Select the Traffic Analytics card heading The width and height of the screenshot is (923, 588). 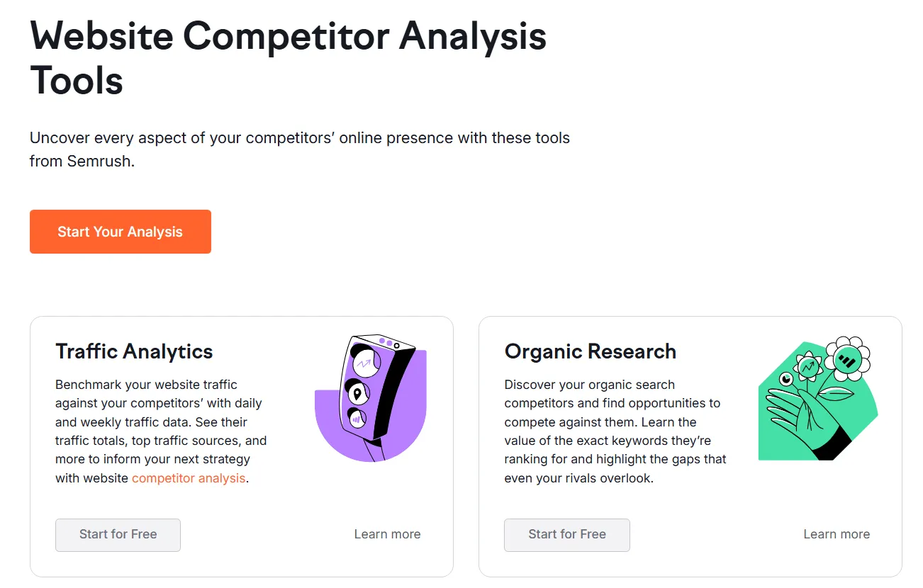coord(134,351)
